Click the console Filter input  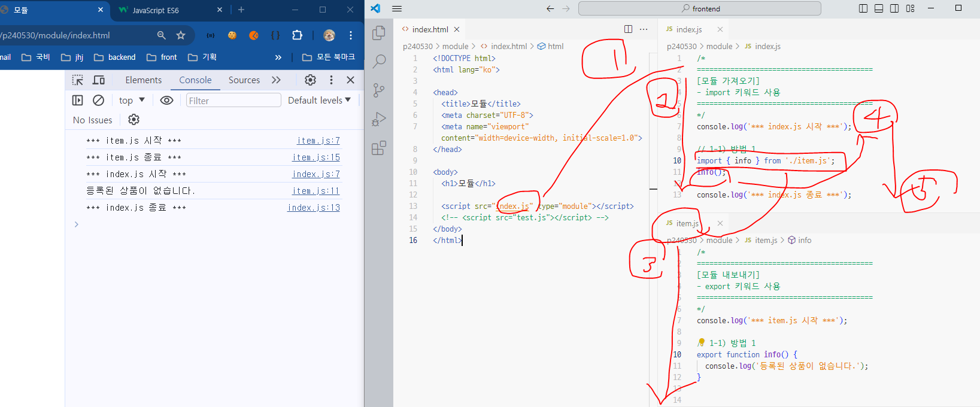(233, 101)
